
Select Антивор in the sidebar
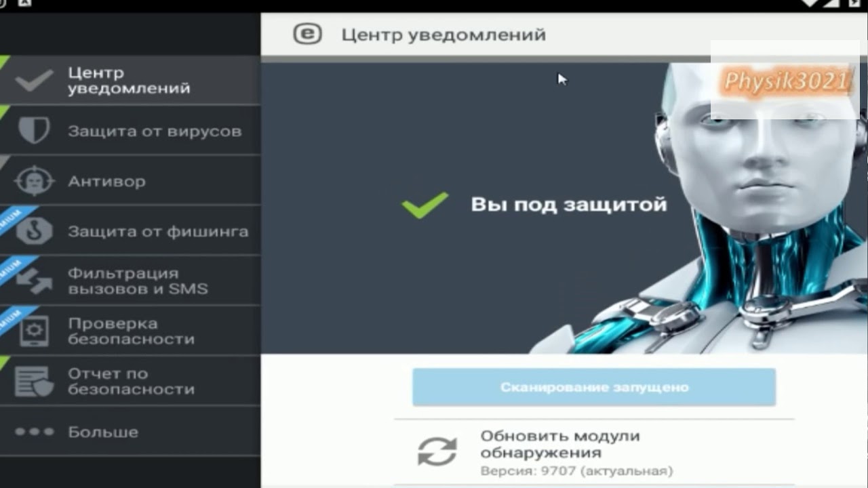130,181
